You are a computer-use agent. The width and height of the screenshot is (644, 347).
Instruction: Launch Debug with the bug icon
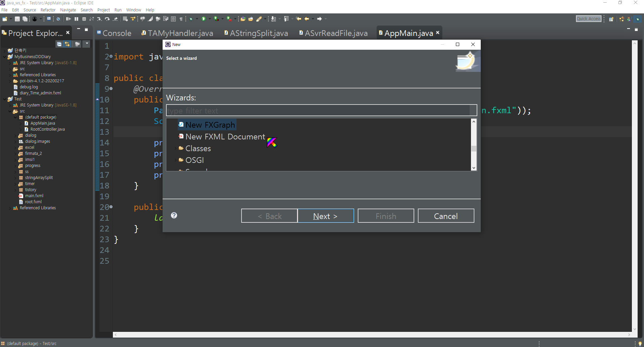[191, 19]
